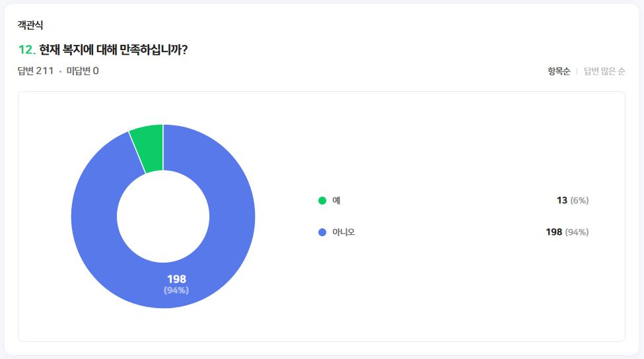Click the (94%) percentage in the 아니오 legend row
The height and width of the screenshot is (359, 644).
577,232
